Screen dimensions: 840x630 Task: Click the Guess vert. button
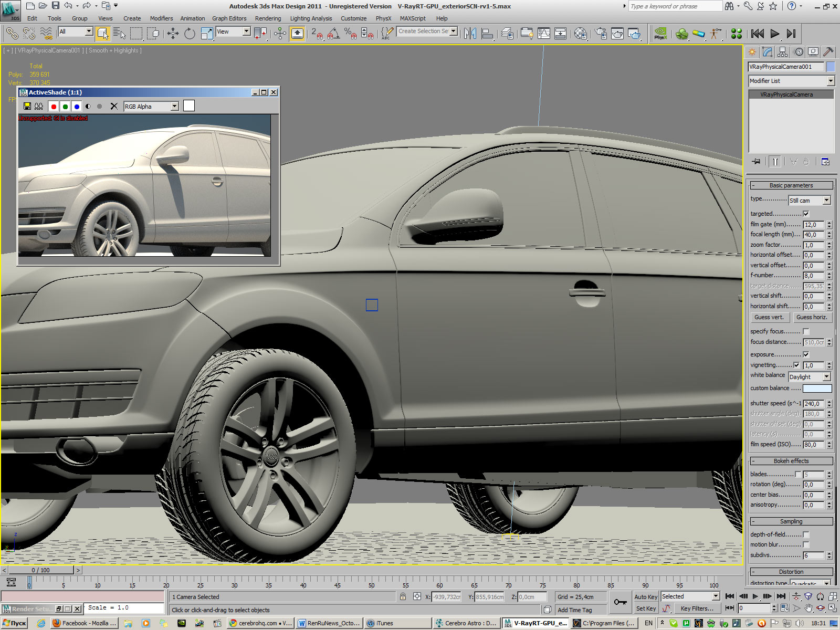769,317
